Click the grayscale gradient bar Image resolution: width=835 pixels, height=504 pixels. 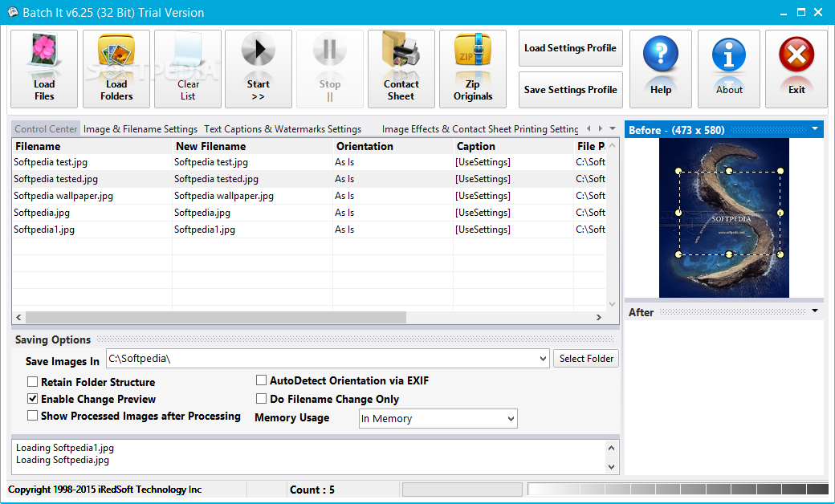pyautogui.click(x=678, y=489)
